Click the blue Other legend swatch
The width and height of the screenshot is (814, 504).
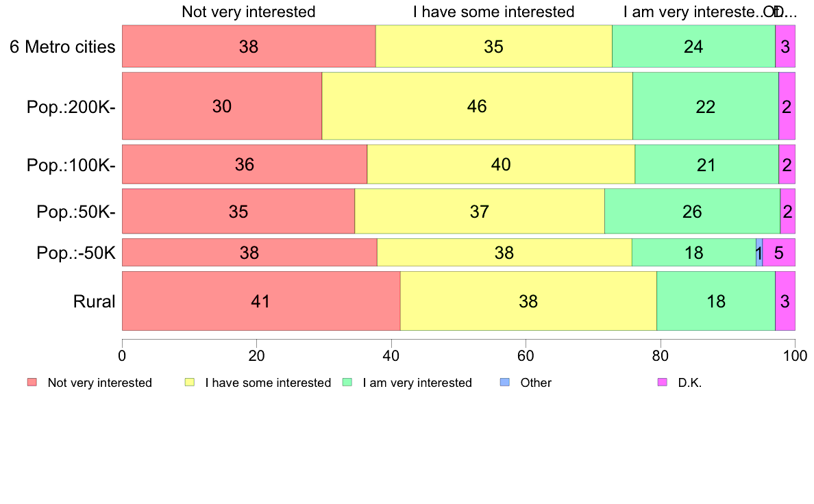click(504, 383)
